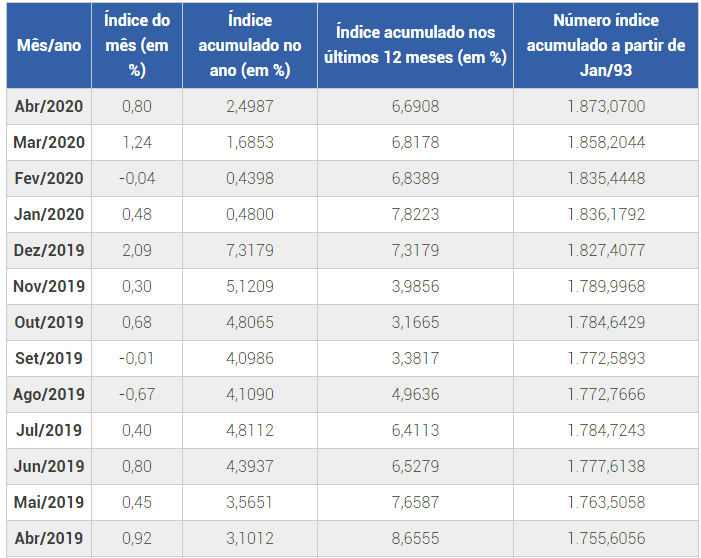Click Jul/2019 12-month value 6,4113
Image resolution: width=701 pixels, height=558 pixels.
coord(414,430)
